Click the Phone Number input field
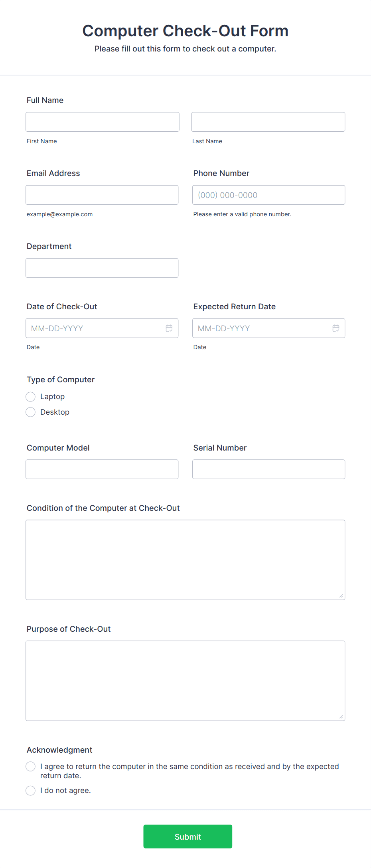Viewport: 371px width, 868px height. coord(268,195)
